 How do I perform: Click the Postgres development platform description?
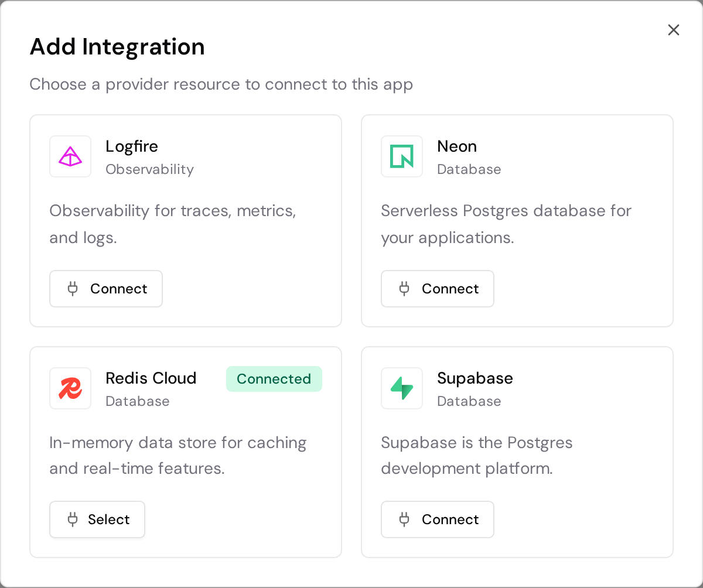[477, 456]
